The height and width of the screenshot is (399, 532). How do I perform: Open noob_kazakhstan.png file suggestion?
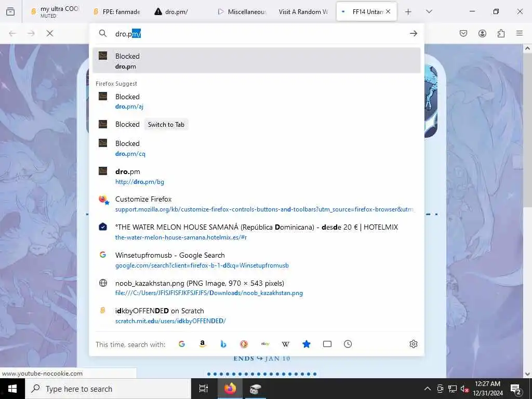tap(257, 288)
